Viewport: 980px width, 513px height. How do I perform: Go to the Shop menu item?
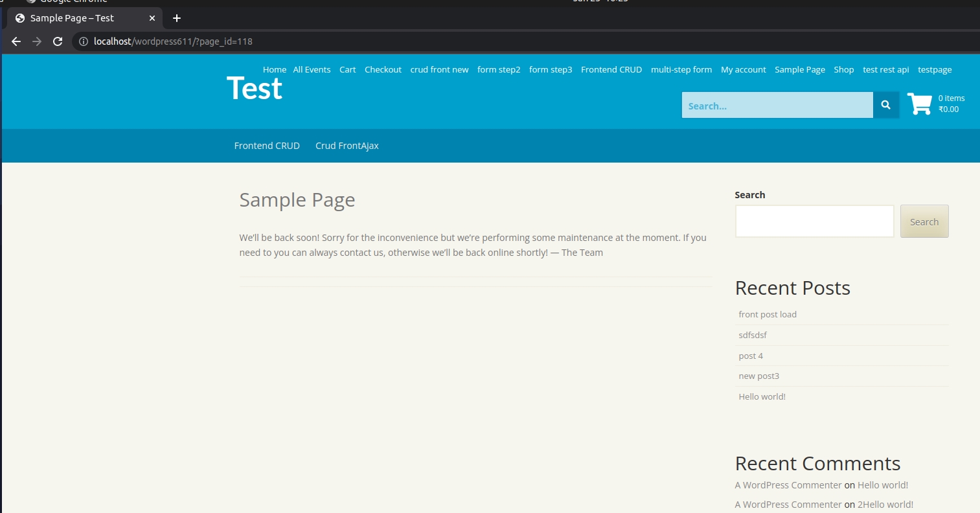click(843, 69)
